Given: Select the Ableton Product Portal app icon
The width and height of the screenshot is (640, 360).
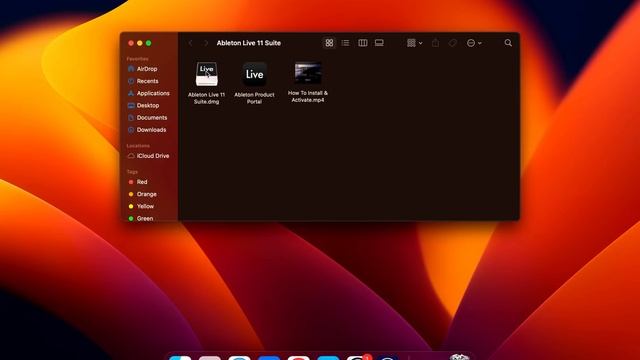Looking at the screenshot, I should pyautogui.click(x=254, y=74).
